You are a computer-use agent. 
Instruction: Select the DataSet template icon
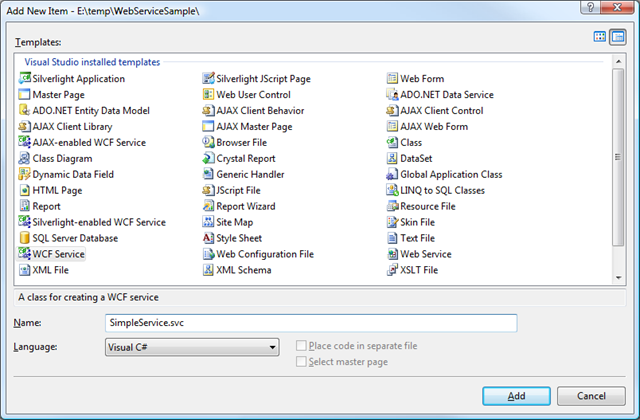point(392,158)
